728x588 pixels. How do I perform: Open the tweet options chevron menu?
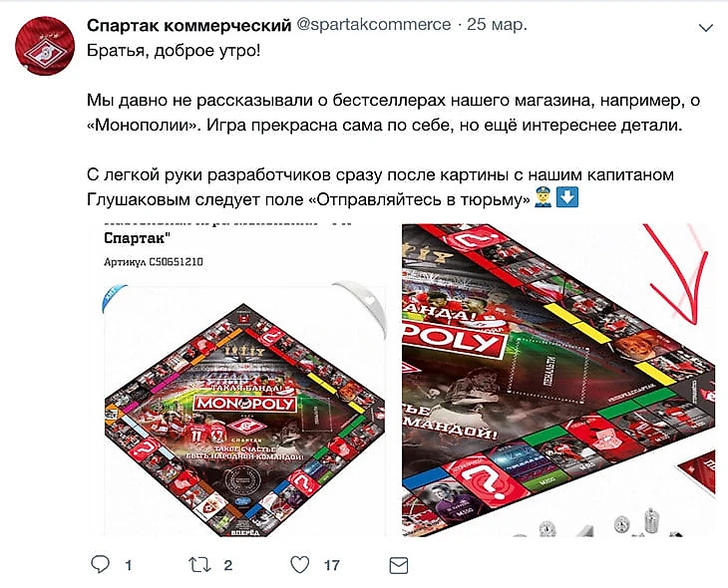tap(706, 28)
